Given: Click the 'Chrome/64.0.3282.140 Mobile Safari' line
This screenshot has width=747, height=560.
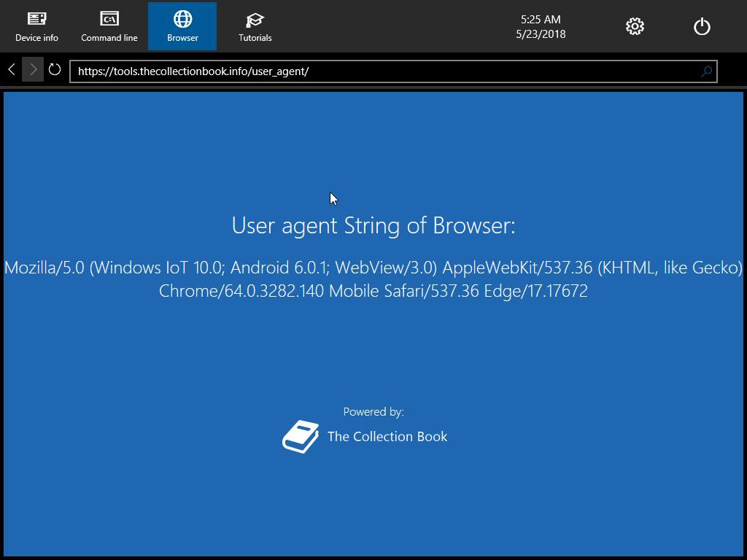Looking at the screenshot, I should click(x=373, y=291).
